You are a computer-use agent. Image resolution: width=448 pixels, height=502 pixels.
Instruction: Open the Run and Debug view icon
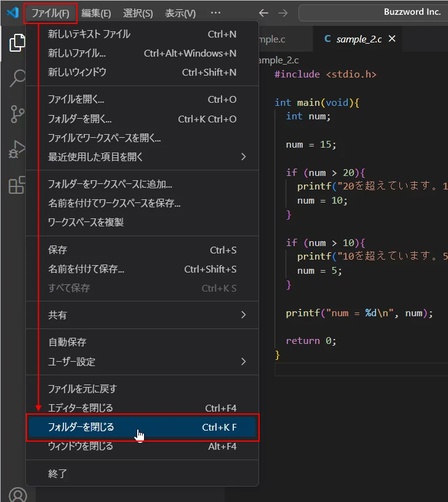[17, 149]
